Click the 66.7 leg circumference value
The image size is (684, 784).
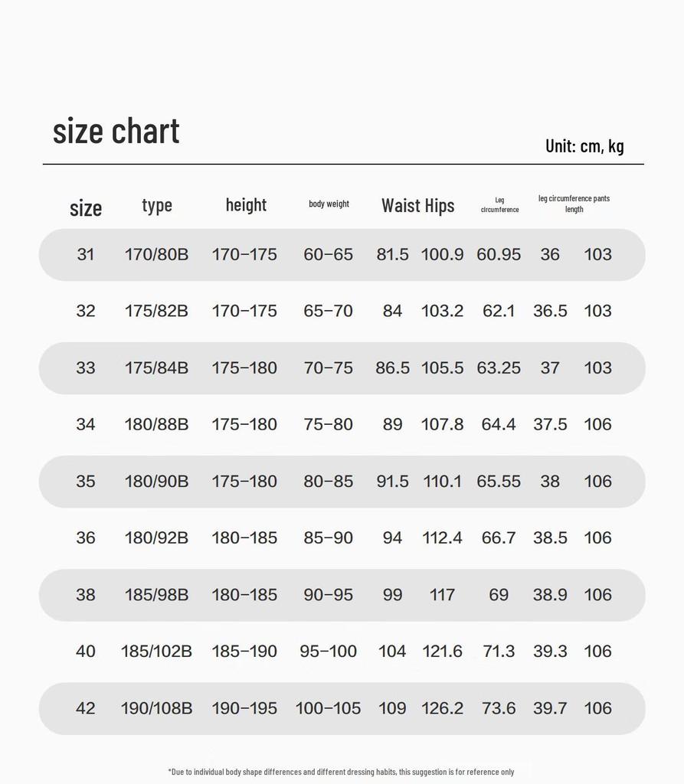tap(499, 537)
